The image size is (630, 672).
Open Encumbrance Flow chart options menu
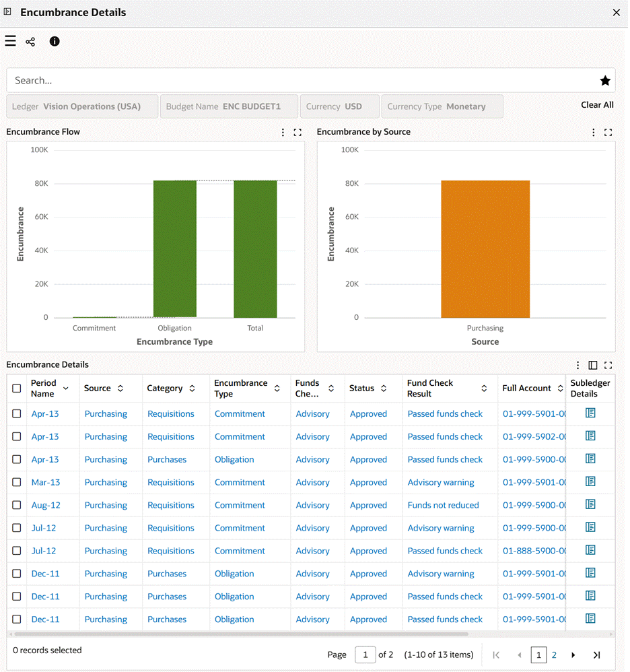[283, 133]
